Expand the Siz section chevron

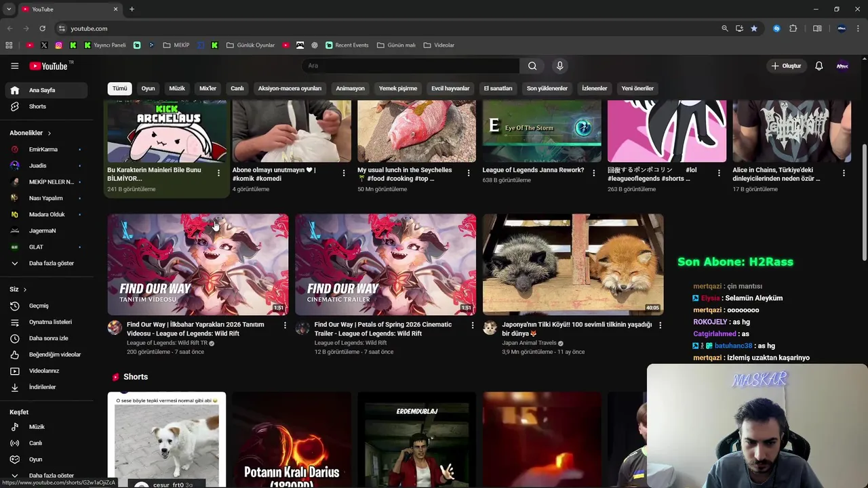(x=25, y=289)
